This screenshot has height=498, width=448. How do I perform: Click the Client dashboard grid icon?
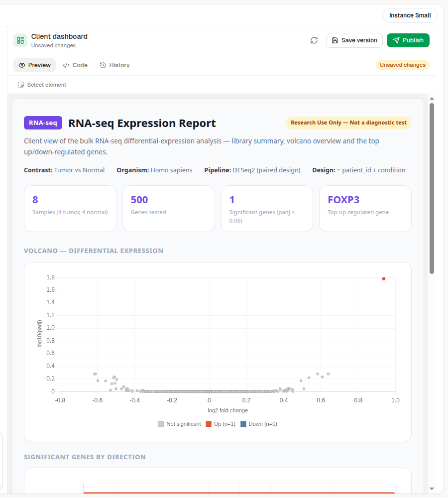tap(20, 40)
